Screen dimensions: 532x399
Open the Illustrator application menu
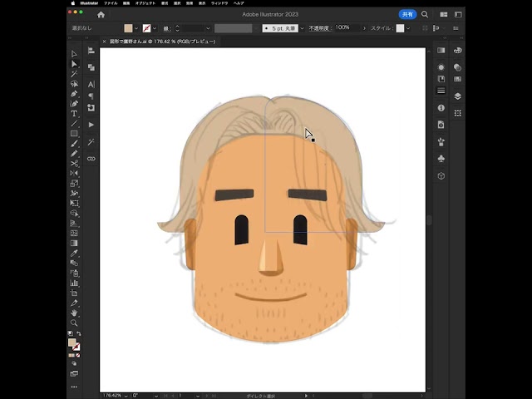pos(89,3)
